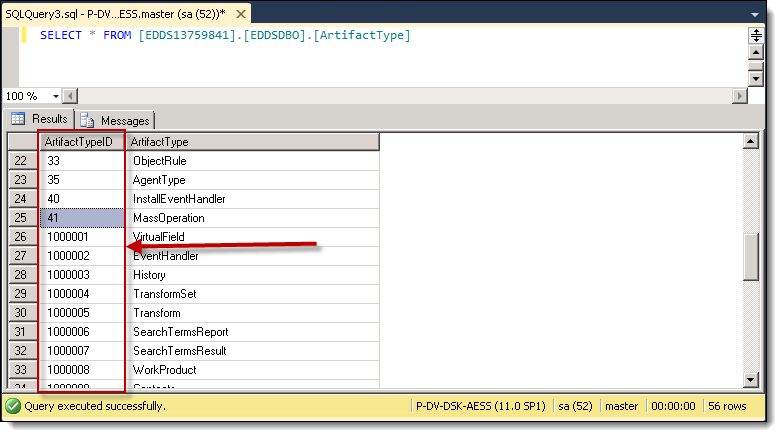Image resolution: width=782 pixels, height=437 pixels.
Task: Click the VirtualField cell
Action: coord(252,236)
